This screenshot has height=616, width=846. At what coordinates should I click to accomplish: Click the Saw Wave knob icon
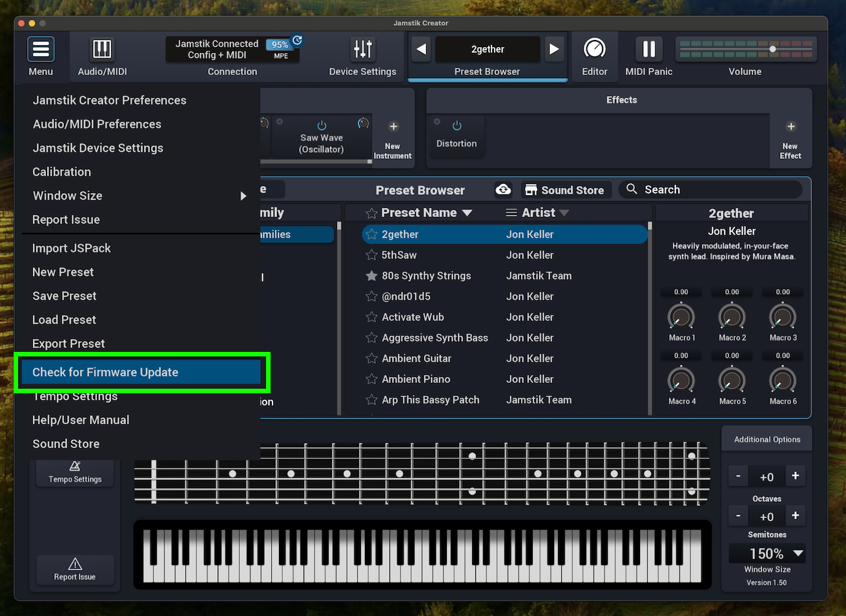[x=364, y=123]
